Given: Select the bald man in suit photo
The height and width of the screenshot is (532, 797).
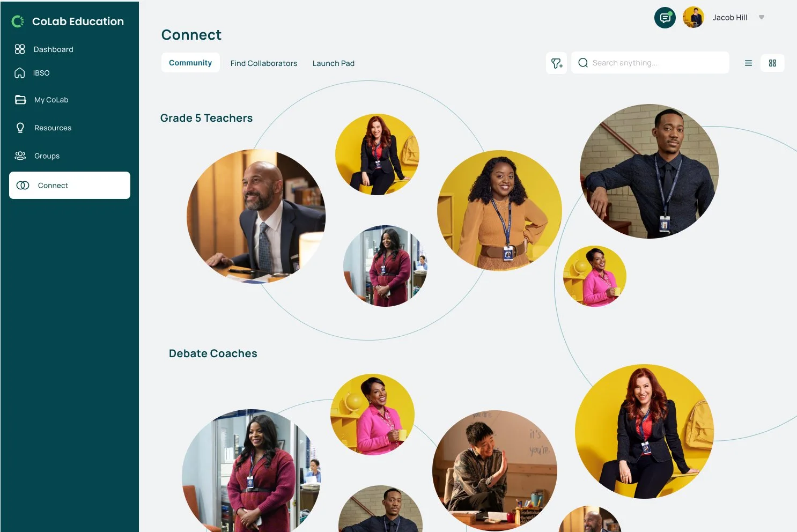Looking at the screenshot, I should (x=256, y=216).
